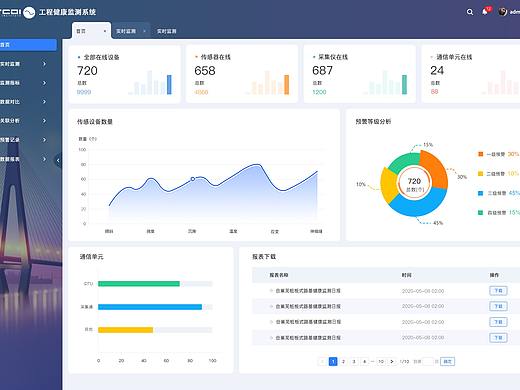Screen dimensions: 520x390
Task: Expand the 监测指标 sidebar chevron
Action: tap(44, 83)
